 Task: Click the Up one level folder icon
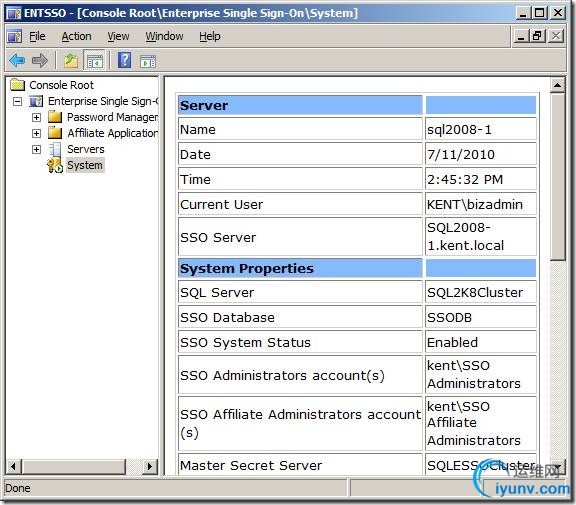tap(71, 60)
